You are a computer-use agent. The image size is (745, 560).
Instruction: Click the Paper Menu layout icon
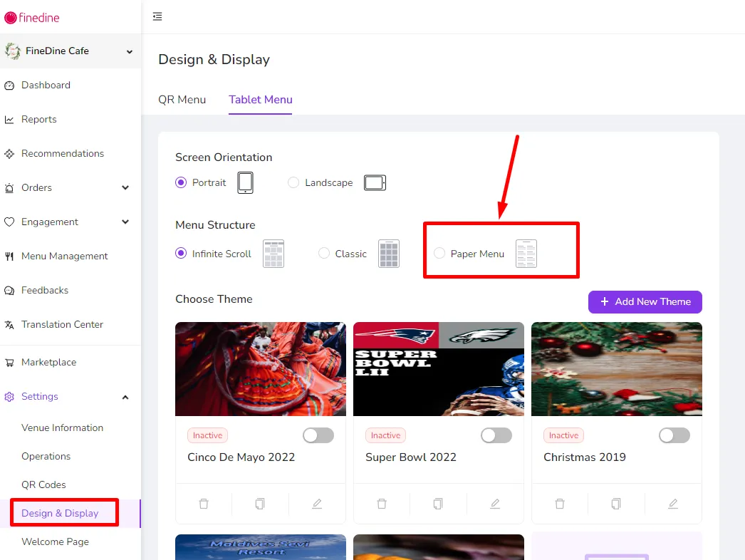pos(526,254)
